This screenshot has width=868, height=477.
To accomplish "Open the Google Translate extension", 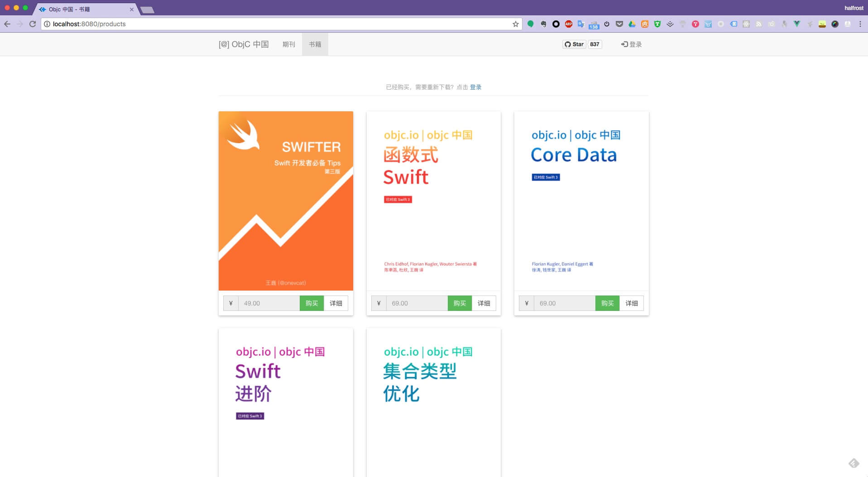I will (x=581, y=24).
